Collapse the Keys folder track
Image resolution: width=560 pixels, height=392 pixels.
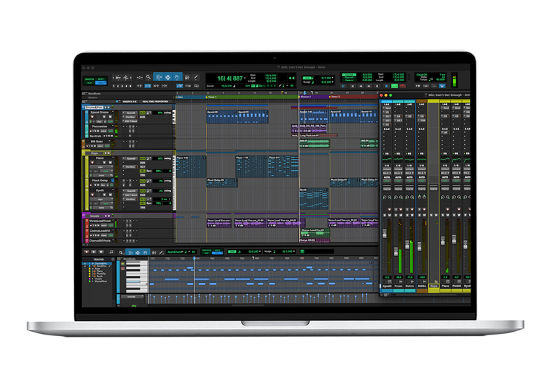click(87, 151)
